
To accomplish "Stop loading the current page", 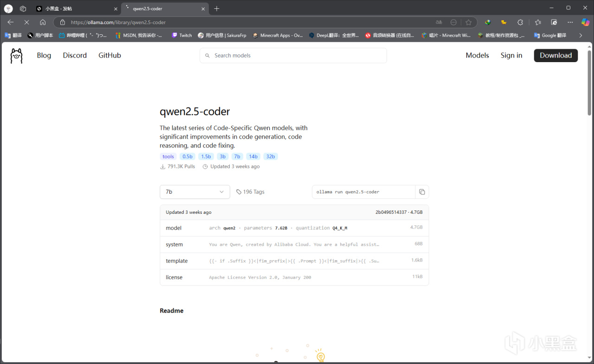I will point(26,22).
